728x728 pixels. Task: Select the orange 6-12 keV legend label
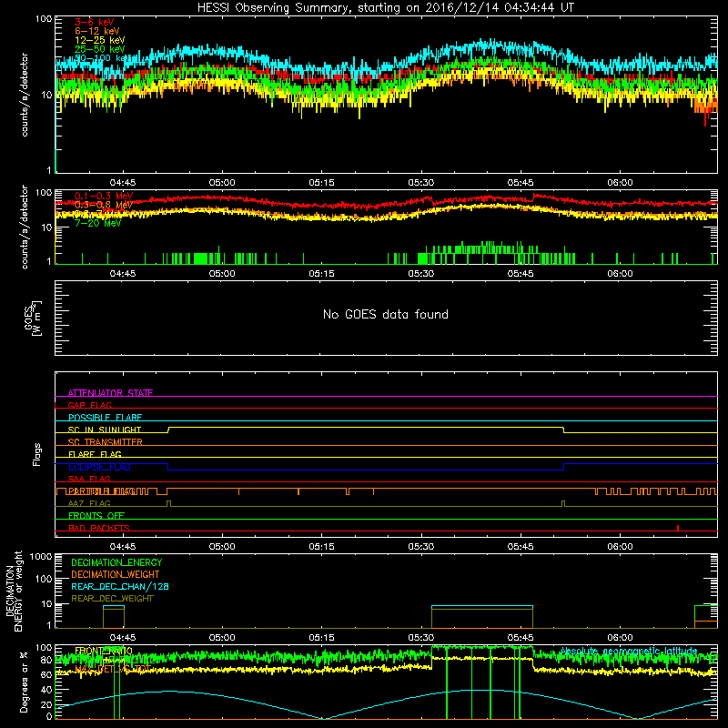point(96,31)
